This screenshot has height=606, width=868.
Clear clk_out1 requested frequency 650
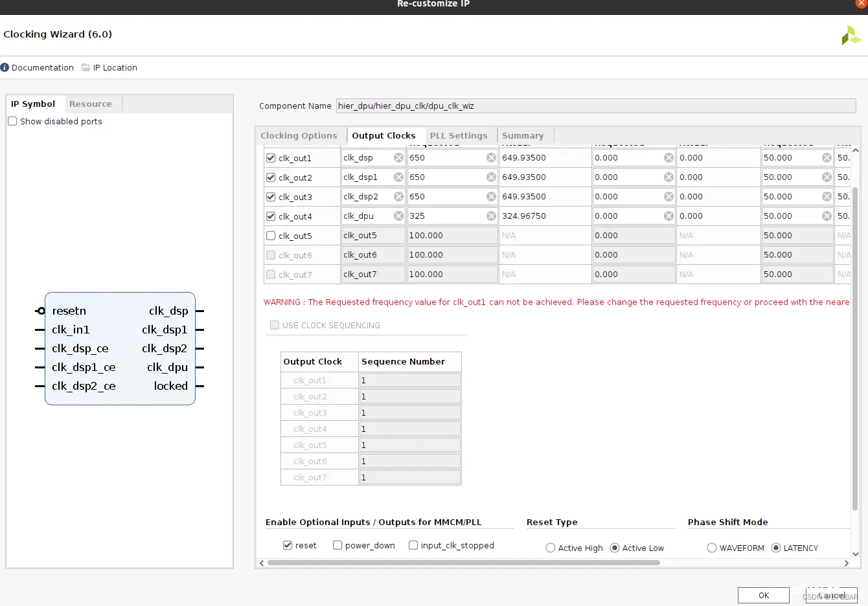pos(491,158)
